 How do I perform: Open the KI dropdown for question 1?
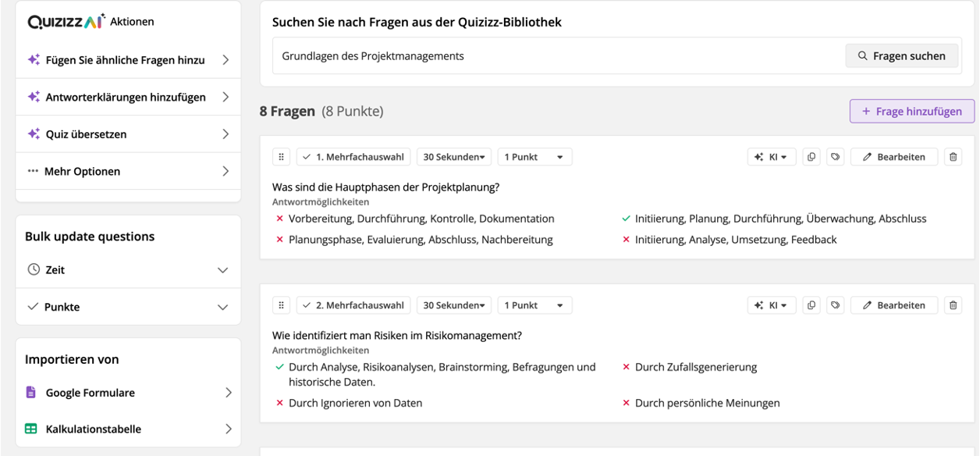coord(771,157)
